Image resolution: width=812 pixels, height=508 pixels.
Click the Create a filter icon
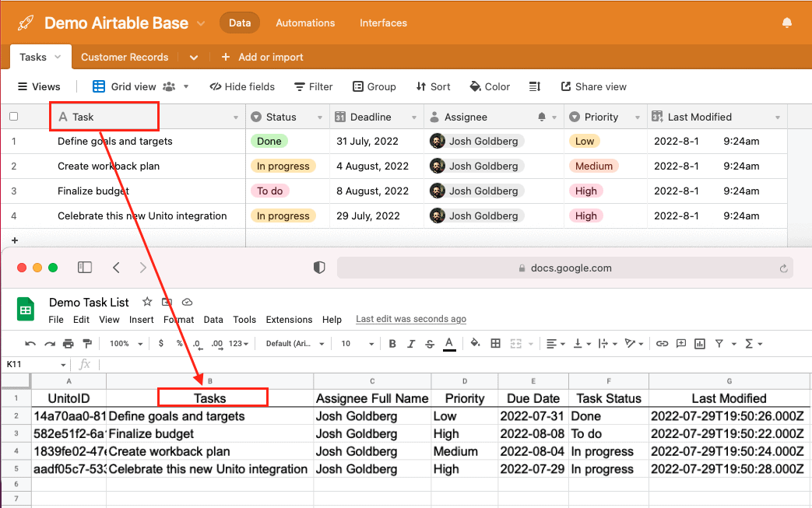pos(719,344)
